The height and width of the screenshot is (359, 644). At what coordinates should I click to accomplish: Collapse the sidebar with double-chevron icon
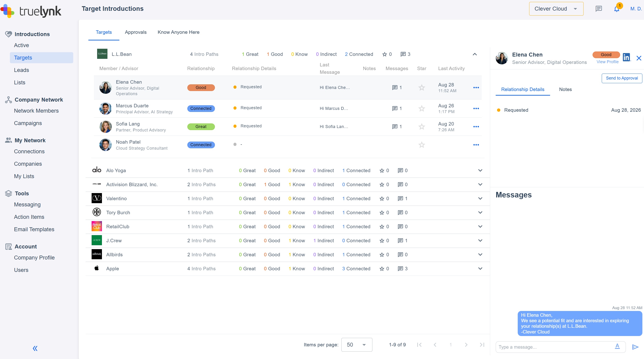click(35, 348)
